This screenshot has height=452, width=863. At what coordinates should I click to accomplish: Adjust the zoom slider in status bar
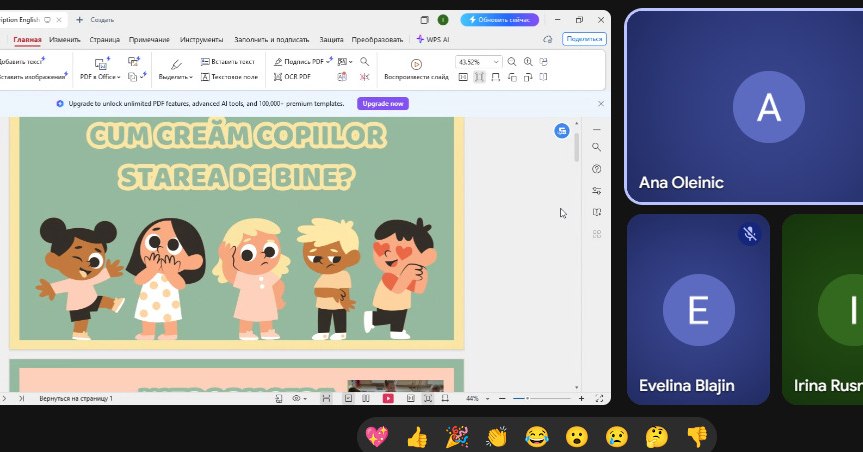526,398
